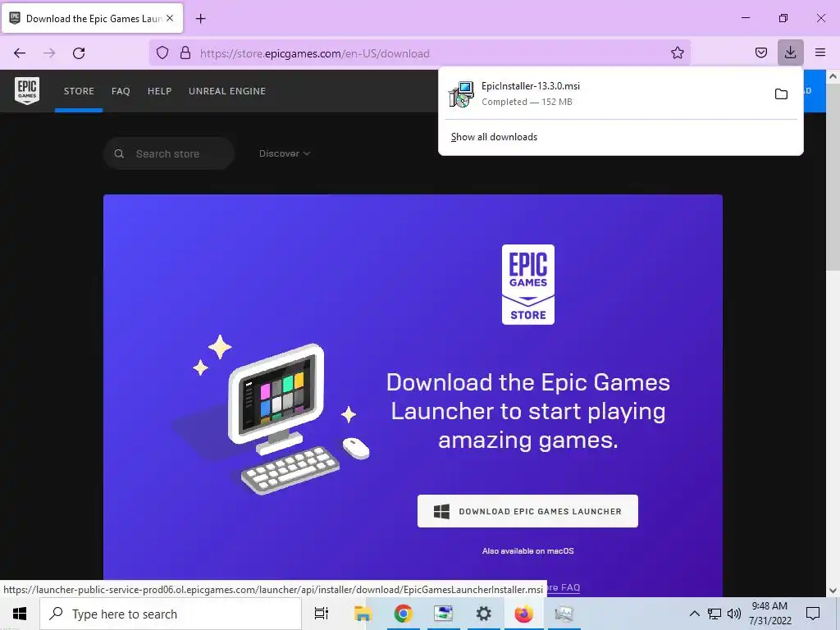Viewport: 840px width, 630px height.
Task: Open the HELP navigation item
Action: (160, 91)
